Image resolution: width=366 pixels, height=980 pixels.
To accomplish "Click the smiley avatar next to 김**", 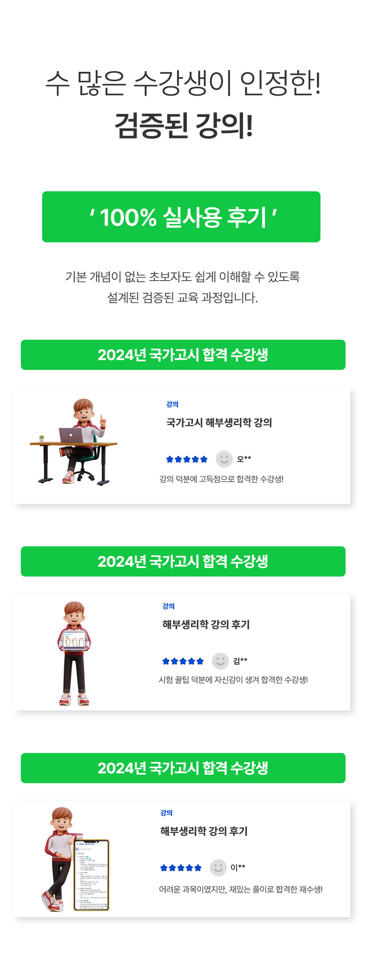I will tap(220, 661).
